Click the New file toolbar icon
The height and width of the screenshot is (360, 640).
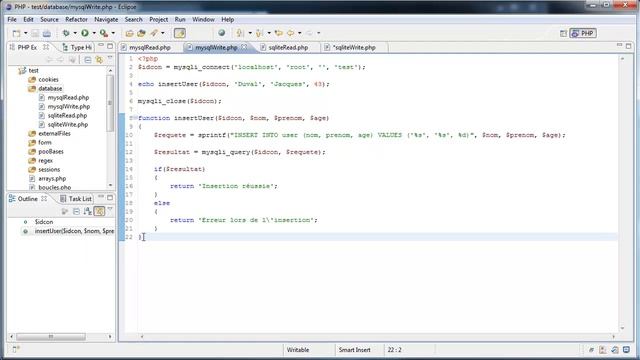tap(16, 33)
